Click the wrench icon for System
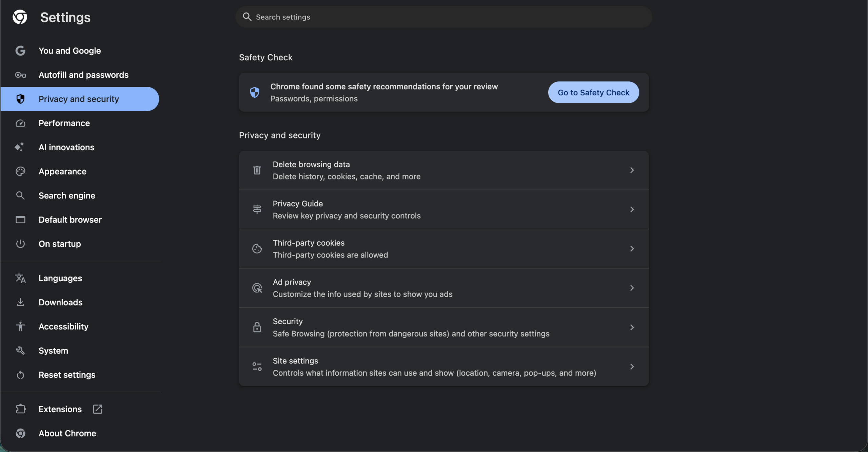This screenshot has width=868, height=452. [x=20, y=350]
